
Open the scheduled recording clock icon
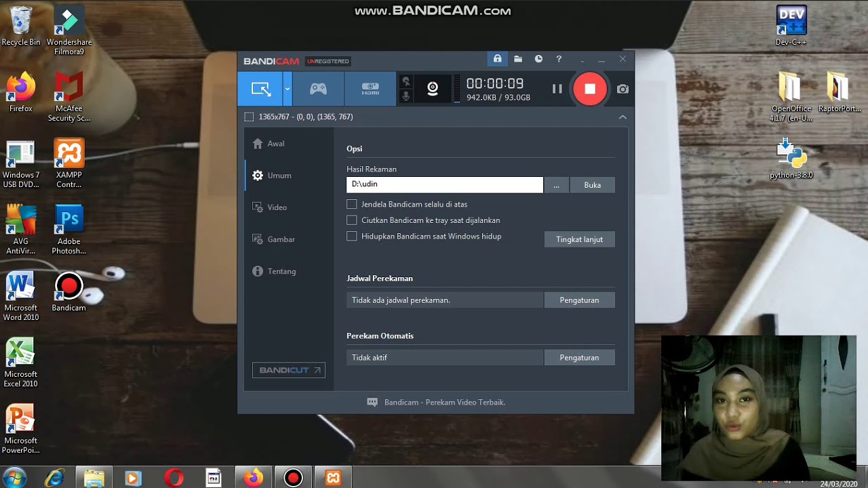pyautogui.click(x=538, y=59)
